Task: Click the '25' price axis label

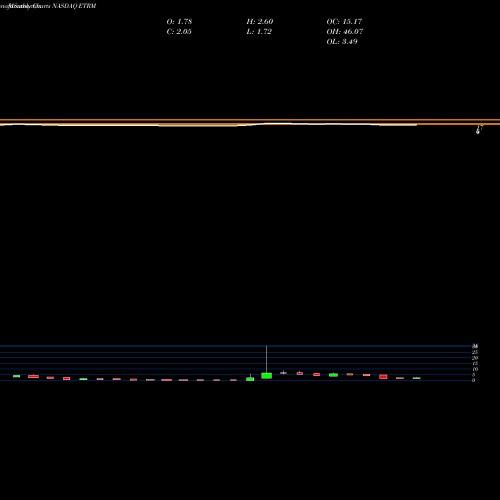Action: [475, 352]
